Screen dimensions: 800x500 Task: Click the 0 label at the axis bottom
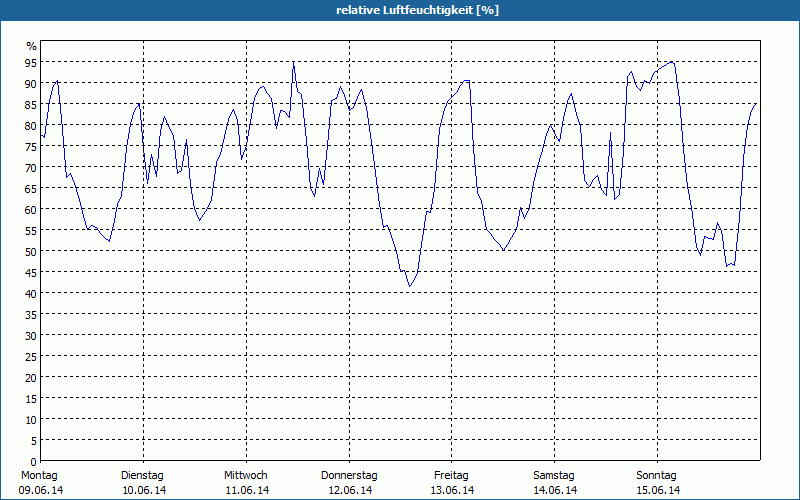pyautogui.click(x=33, y=461)
